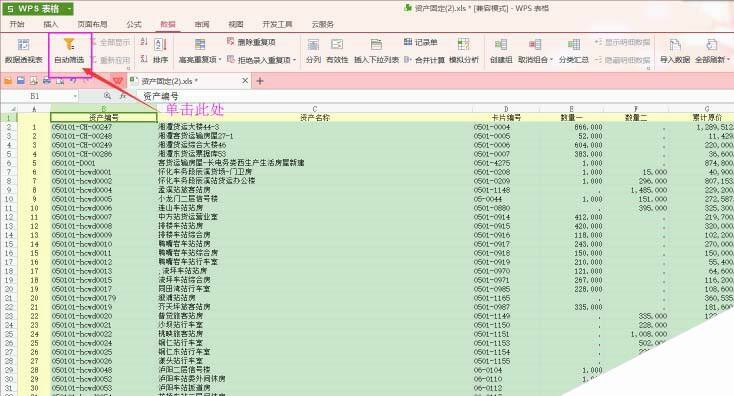Click 导入数据 import data
This screenshot has width=734, height=396.
click(x=675, y=51)
